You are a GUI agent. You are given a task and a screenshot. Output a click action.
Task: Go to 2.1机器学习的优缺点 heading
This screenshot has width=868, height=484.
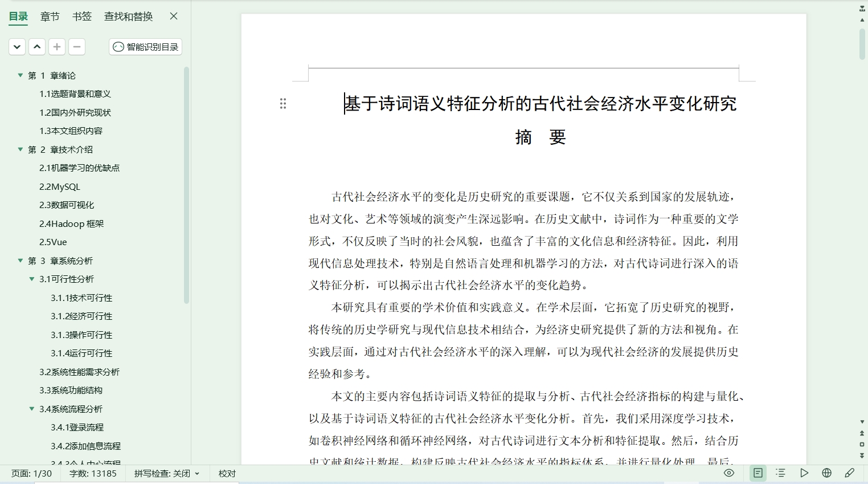coord(79,168)
